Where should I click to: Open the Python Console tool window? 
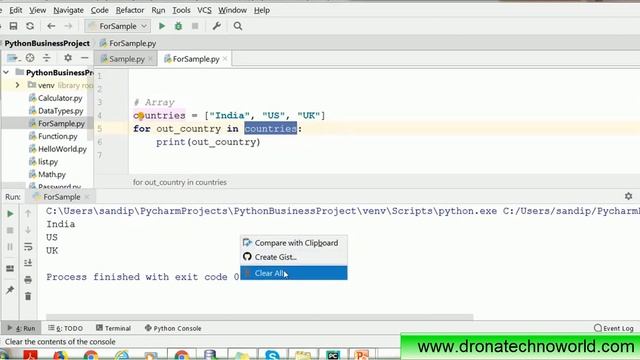point(173,328)
